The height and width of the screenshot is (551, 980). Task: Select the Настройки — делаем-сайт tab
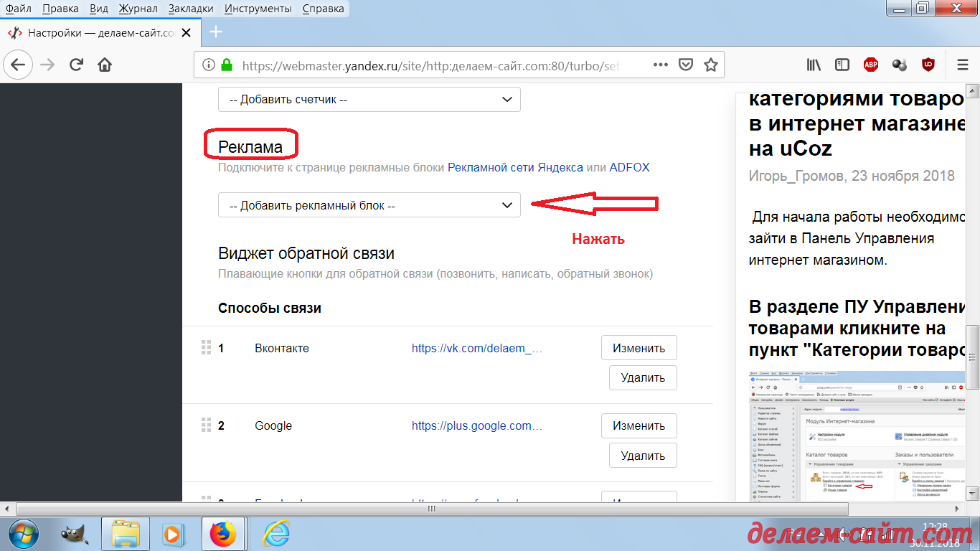click(x=100, y=33)
